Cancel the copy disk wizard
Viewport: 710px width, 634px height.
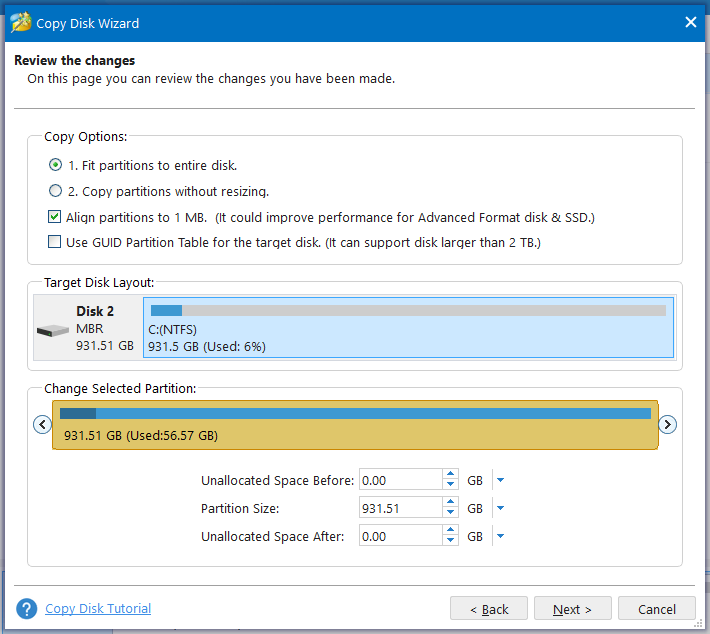(x=657, y=608)
